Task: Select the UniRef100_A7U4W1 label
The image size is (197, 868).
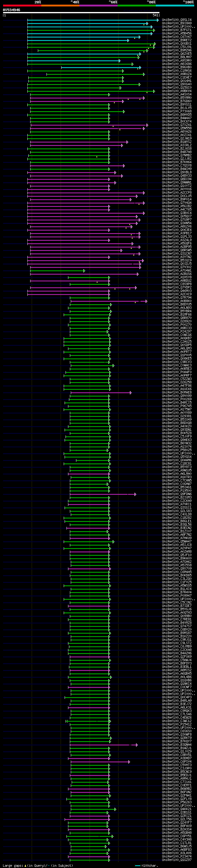Action: [177, 270]
